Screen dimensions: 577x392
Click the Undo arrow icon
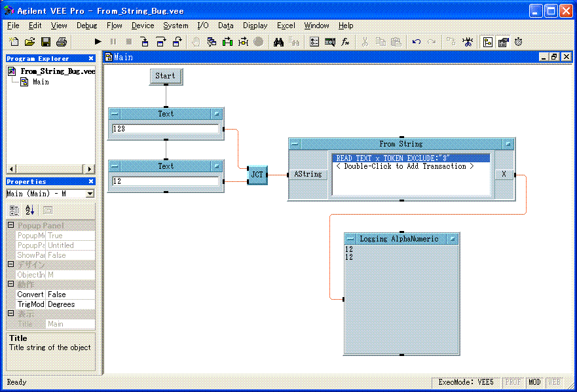point(416,42)
